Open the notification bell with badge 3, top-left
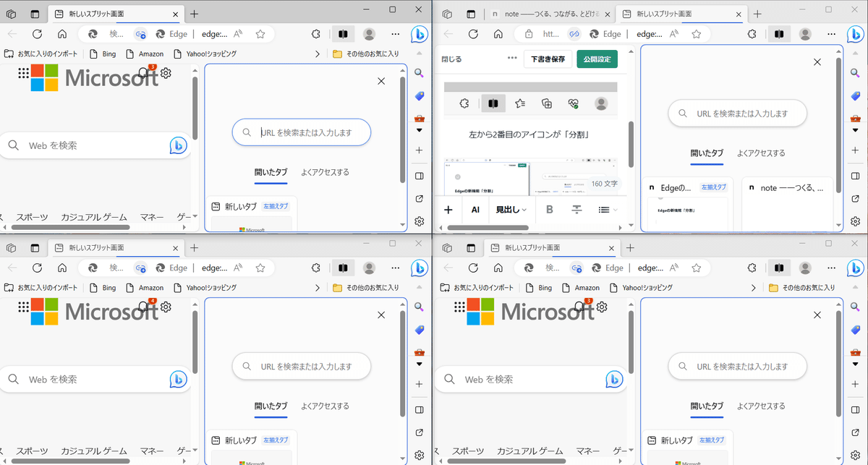 click(x=145, y=72)
